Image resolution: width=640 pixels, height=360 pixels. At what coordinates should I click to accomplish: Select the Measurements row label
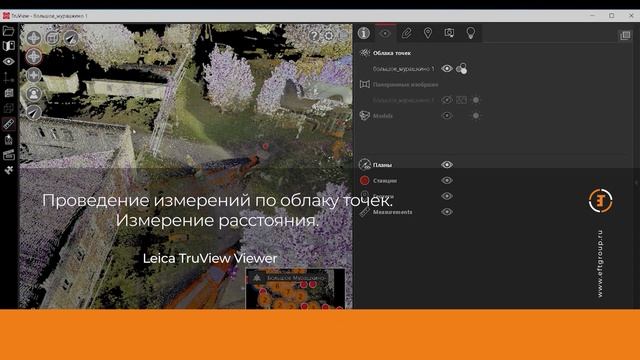coord(392,212)
